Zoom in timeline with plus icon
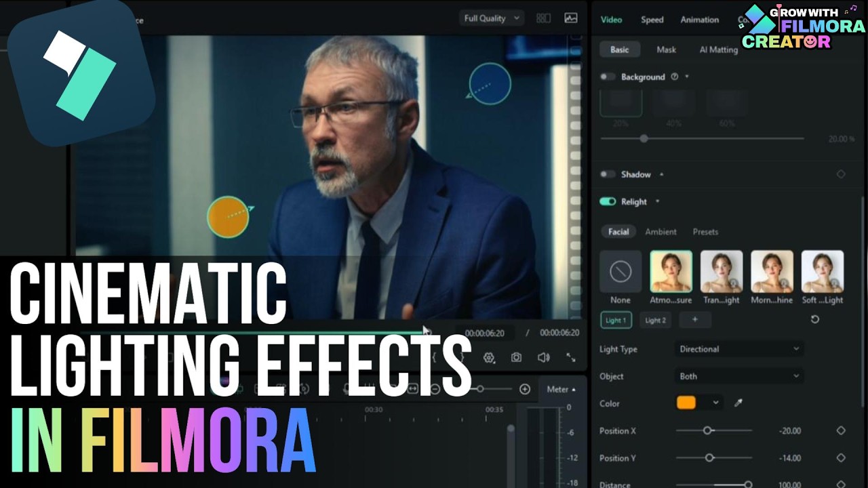Image resolution: width=868 pixels, height=488 pixels. click(525, 389)
